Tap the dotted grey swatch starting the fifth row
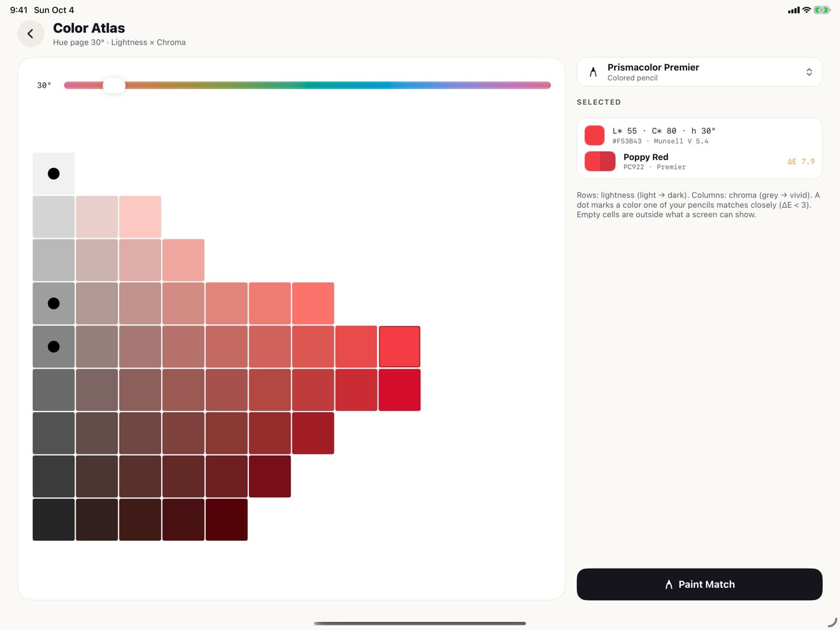 (x=54, y=346)
